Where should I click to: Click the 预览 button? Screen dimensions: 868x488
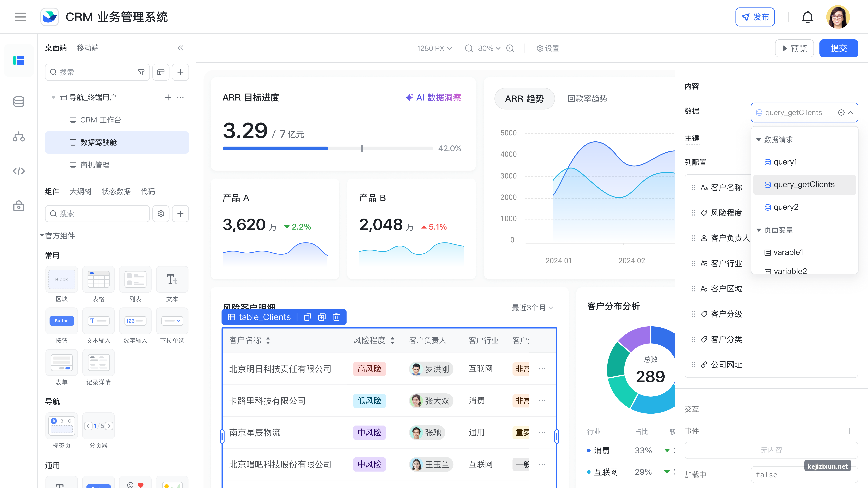[x=794, y=48]
